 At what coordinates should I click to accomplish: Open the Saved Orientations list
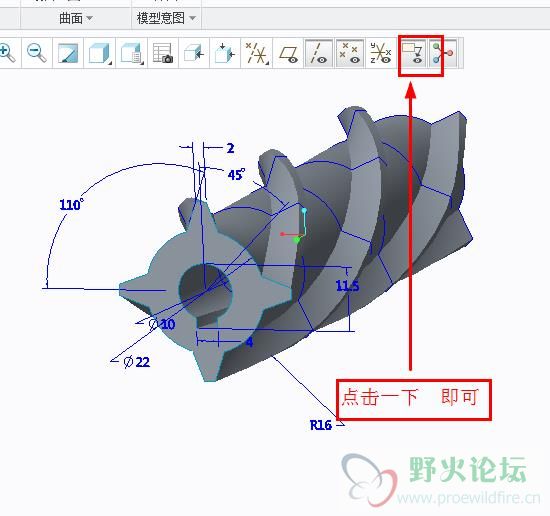(x=132, y=53)
